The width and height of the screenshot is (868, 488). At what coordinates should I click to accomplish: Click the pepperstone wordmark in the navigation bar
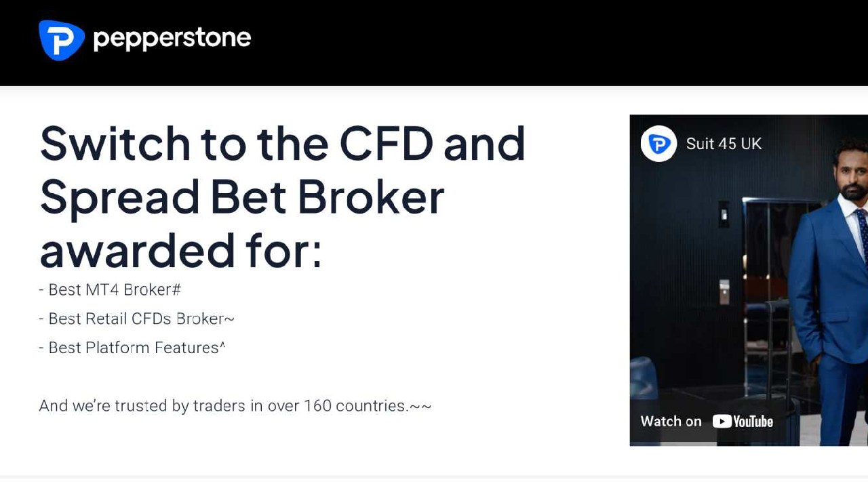173,39
